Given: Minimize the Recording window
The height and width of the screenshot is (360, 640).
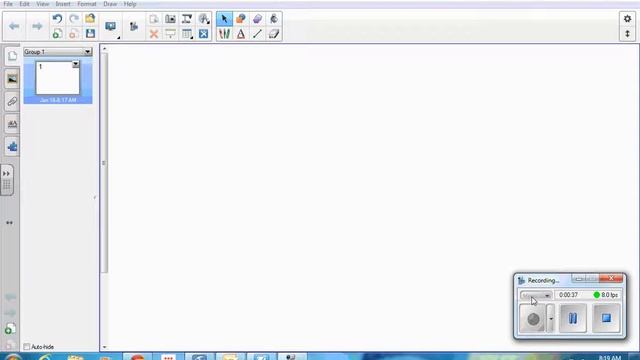Looking at the screenshot, I should [x=579, y=279].
